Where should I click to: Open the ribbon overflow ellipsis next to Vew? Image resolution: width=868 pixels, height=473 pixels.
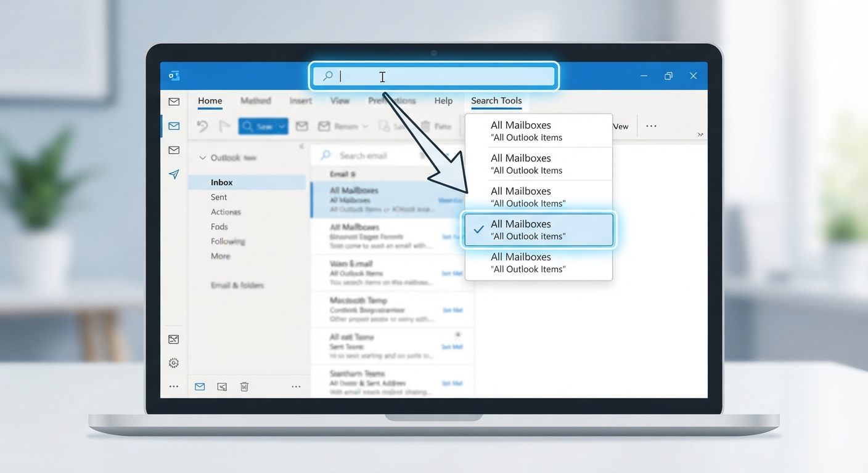[x=651, y=126]
